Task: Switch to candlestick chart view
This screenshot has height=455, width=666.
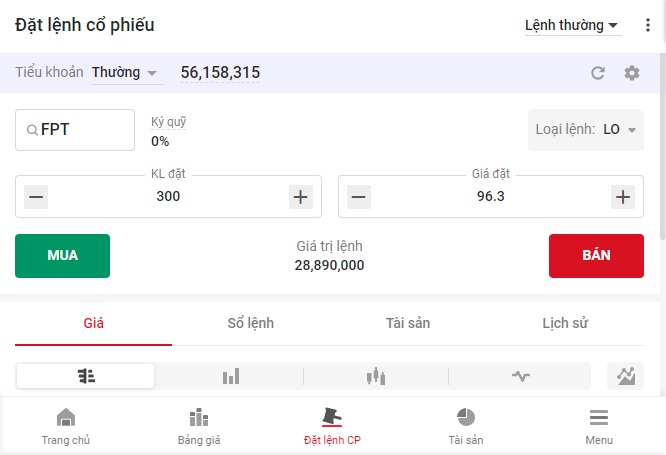Action: tap(376, 376)
